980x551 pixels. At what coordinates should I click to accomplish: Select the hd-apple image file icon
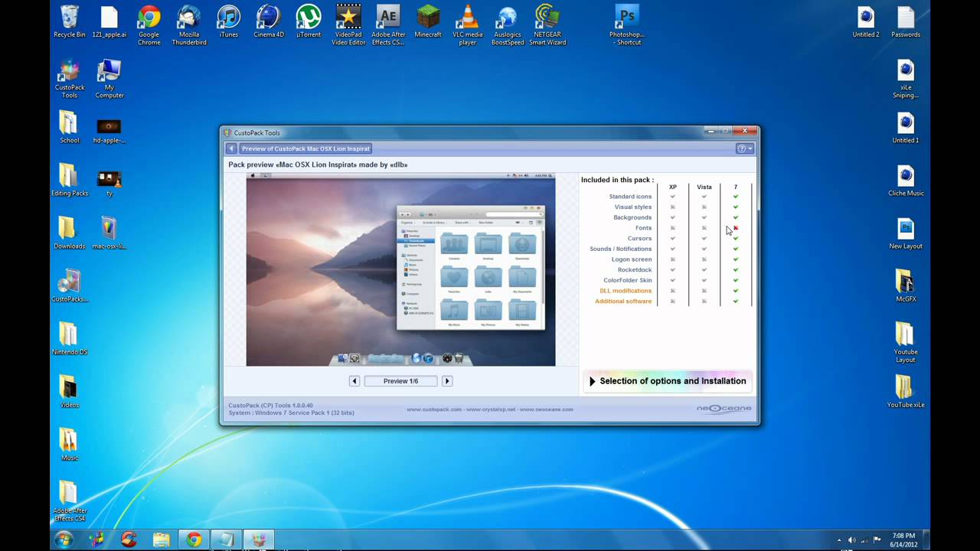pyautogui.click(x=109, y=130)
